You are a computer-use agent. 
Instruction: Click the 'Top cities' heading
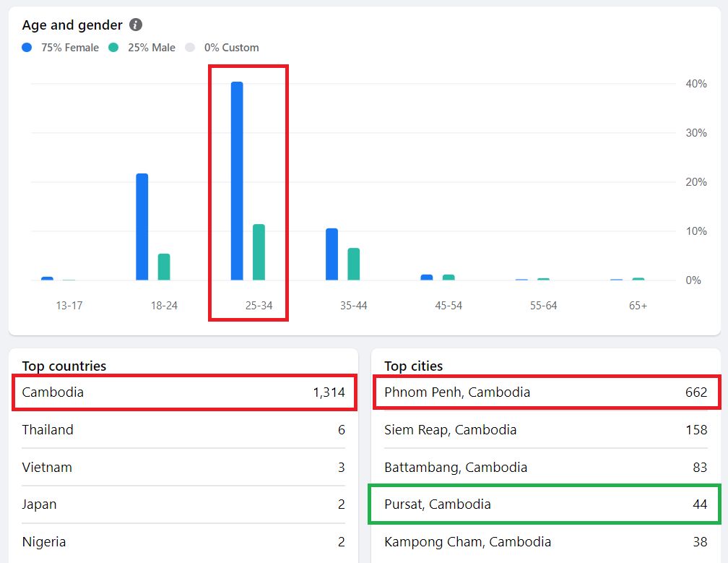[414, 366]
